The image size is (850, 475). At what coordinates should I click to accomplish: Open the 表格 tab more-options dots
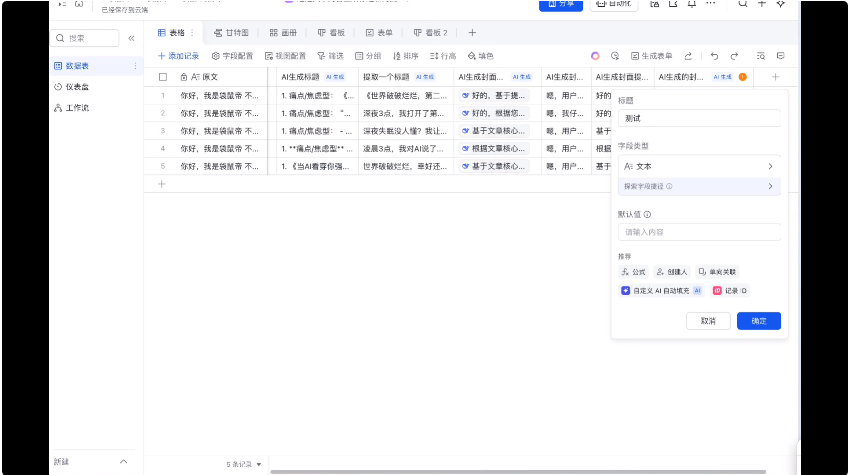(192, 33)
